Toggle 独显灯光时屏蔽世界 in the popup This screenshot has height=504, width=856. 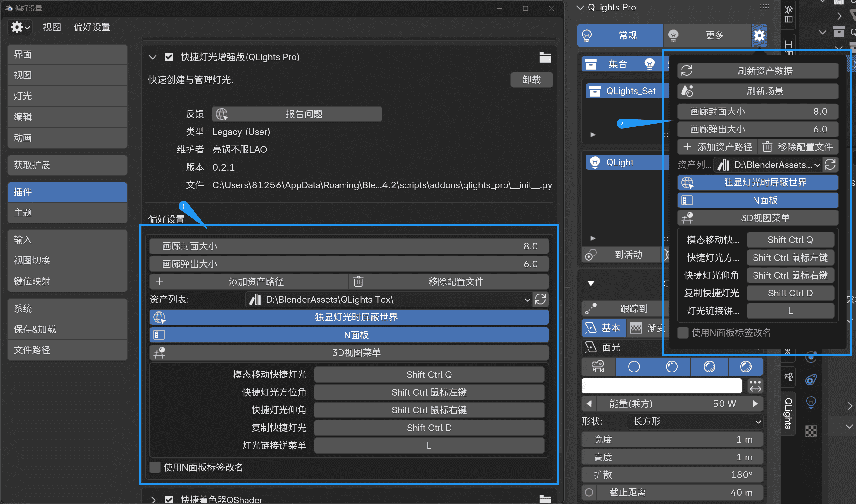coord(758,183)
